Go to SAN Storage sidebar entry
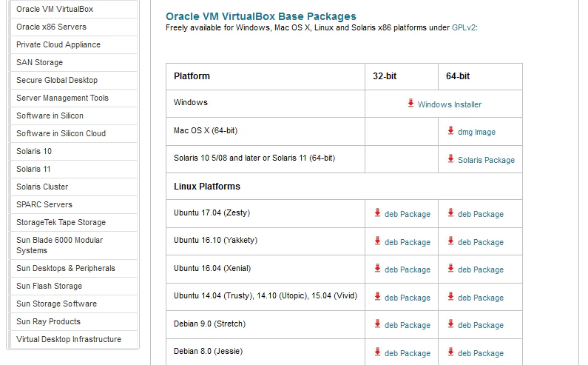The height and width of the screenshot is (365, 588). (x=74, y=62)
